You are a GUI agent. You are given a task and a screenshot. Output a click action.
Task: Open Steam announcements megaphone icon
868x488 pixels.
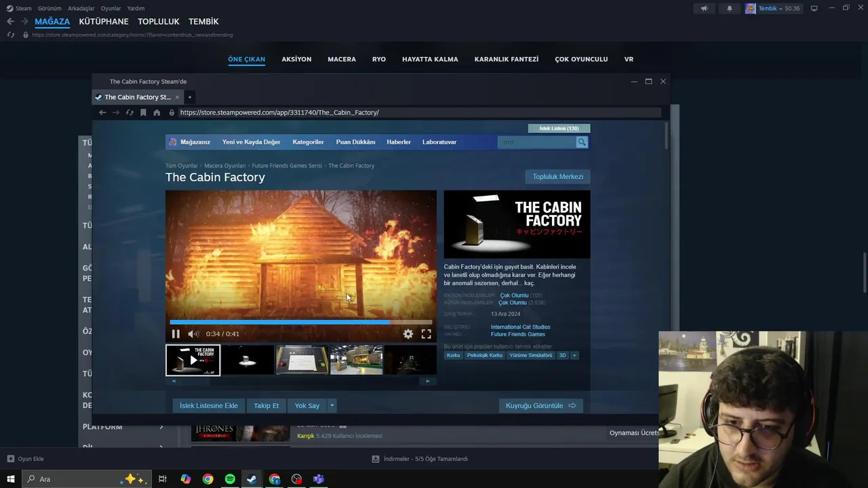coord(704,8)
